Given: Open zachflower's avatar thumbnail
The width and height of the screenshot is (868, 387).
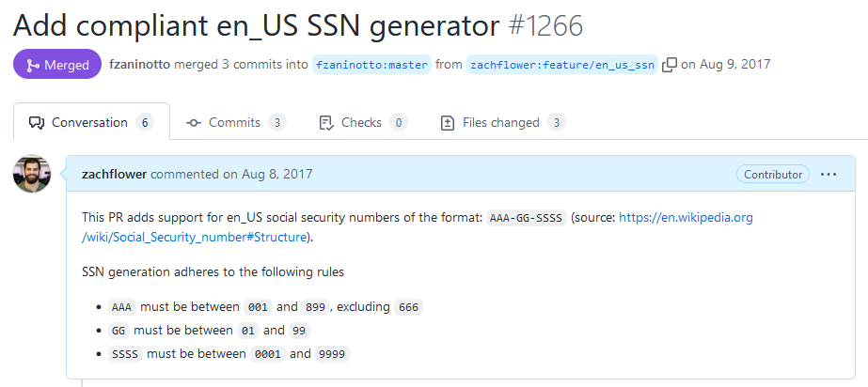Looking at the screenshot, I should [32, 174].
